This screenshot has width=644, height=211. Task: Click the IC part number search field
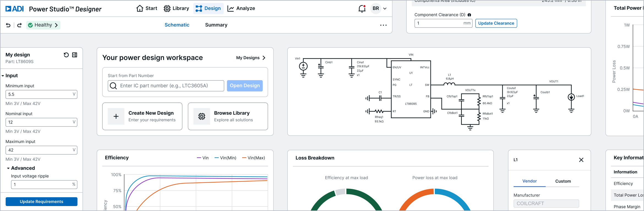tap(171, 86)
